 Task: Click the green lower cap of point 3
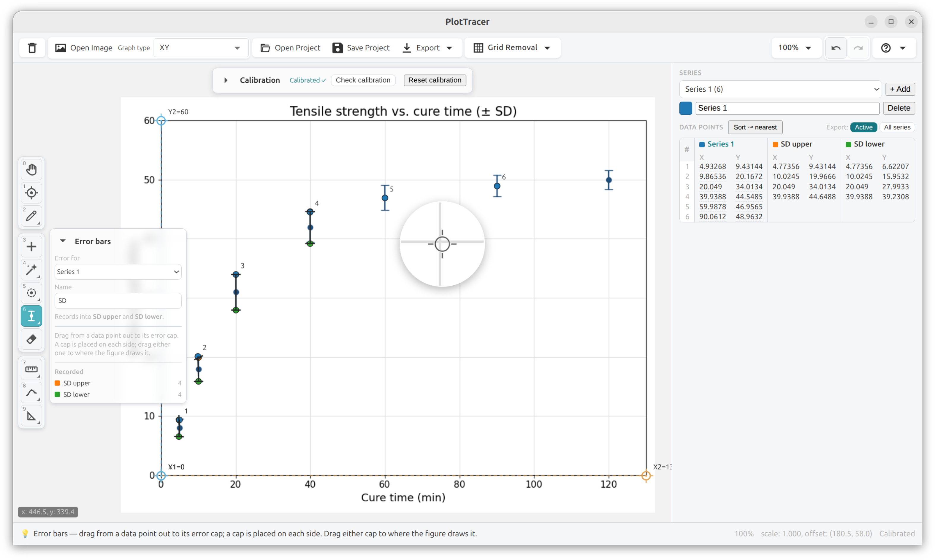coord(236,310)
